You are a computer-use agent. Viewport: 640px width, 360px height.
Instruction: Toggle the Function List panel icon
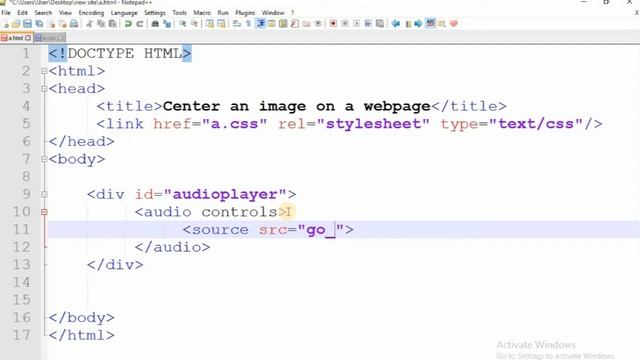click(295, 24)
